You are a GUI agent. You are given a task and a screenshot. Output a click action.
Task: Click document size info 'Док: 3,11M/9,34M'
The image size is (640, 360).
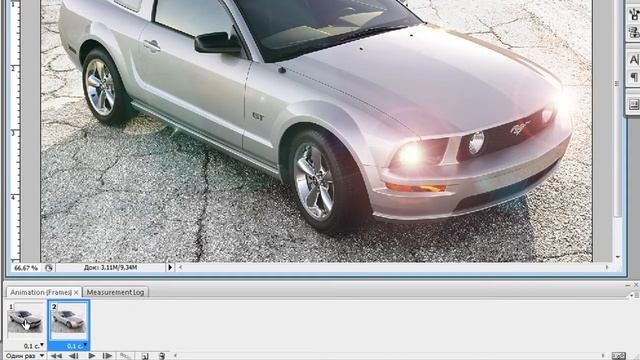(x=110, y=268)
